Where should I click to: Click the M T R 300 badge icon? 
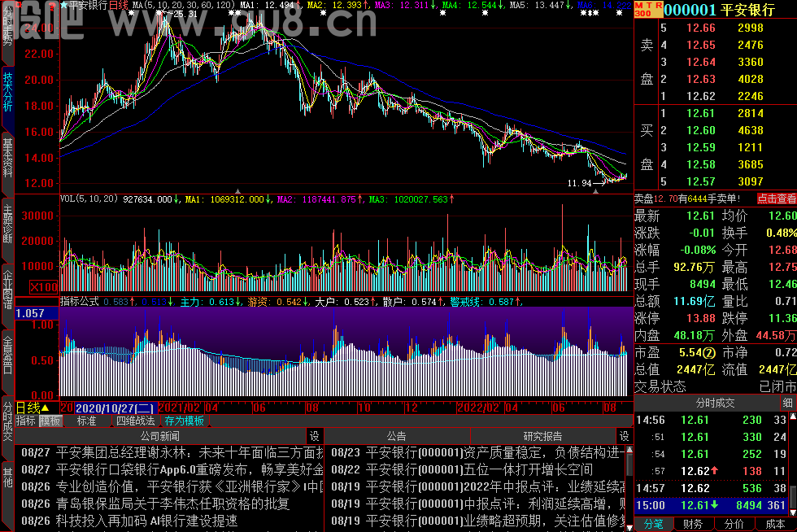pyautogui.click(x=648, y=9)
